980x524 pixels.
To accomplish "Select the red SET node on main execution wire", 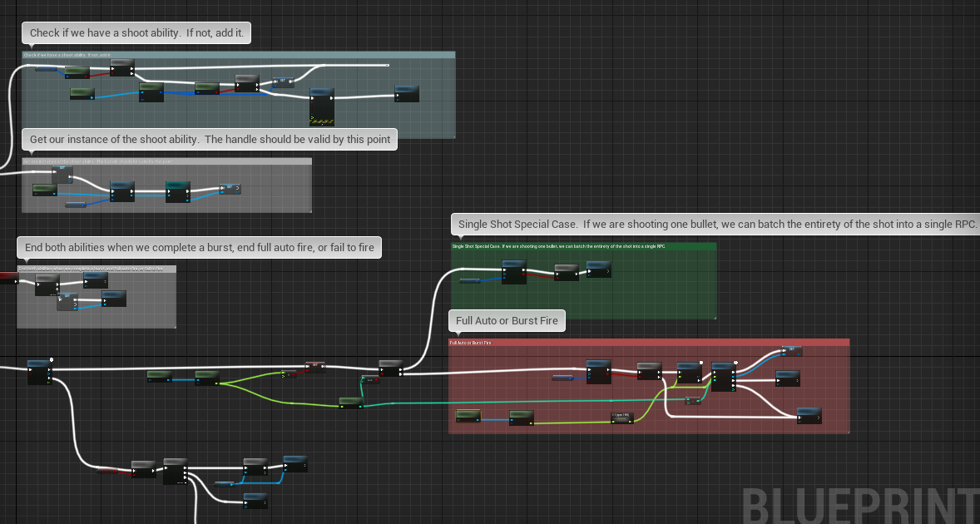I will (314, 366).
